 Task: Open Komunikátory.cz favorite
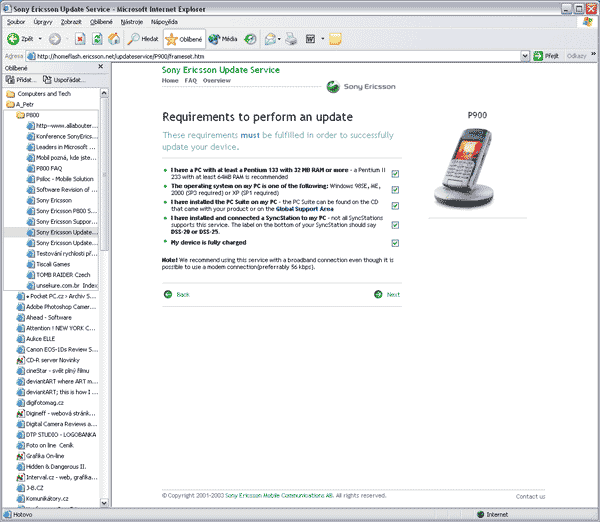coord(42,499)
